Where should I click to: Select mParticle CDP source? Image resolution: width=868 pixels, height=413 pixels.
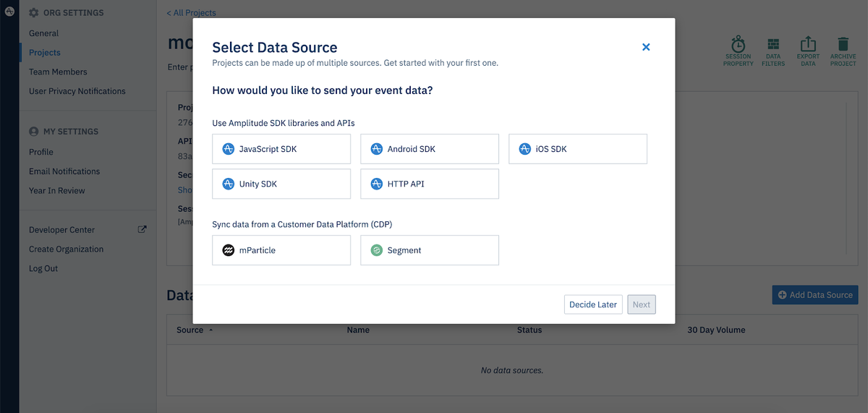[x=281, y=250]
